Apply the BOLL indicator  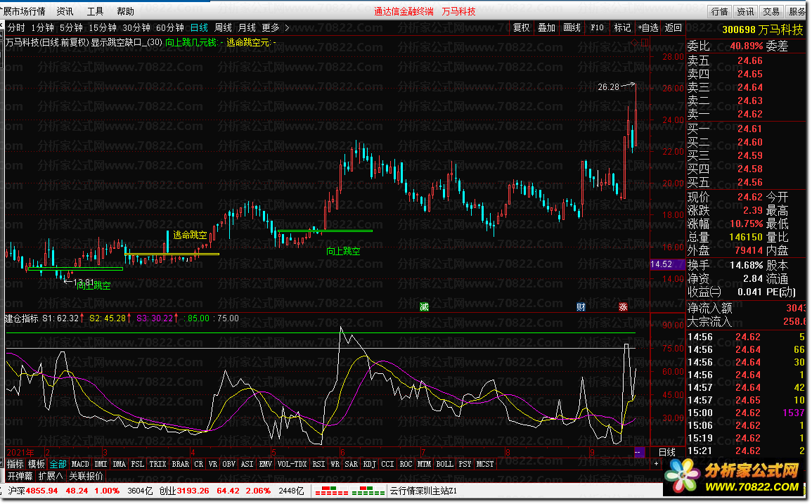444,464
